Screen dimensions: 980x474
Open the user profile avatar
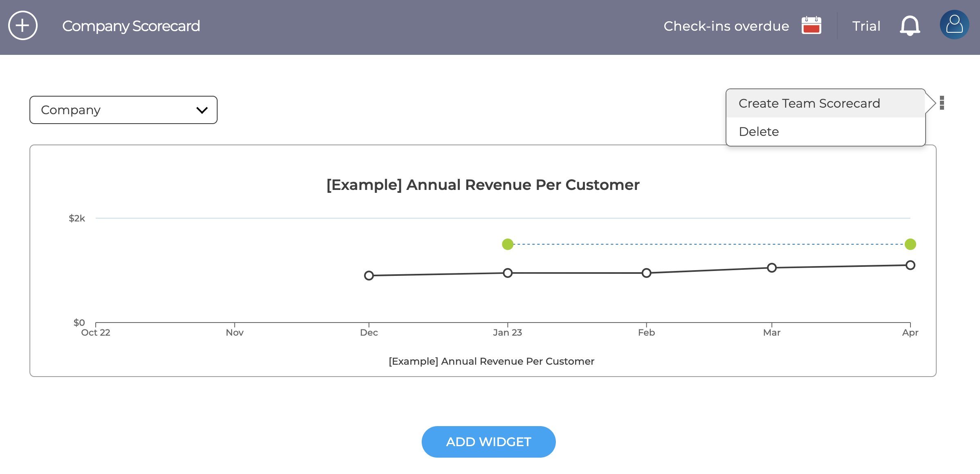(x=955, y=25)
